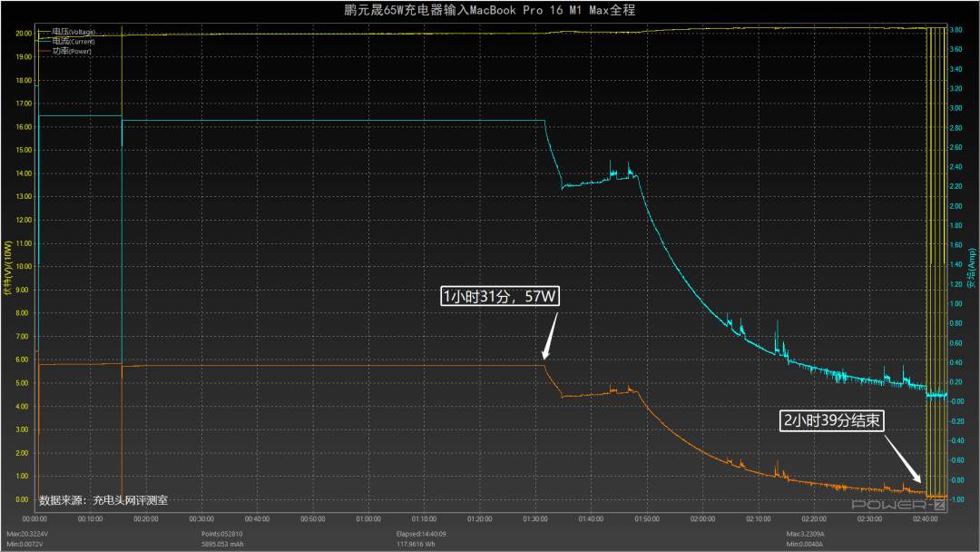Click the Points:052810 status value
980x552 pixels.
pos(222,534)
